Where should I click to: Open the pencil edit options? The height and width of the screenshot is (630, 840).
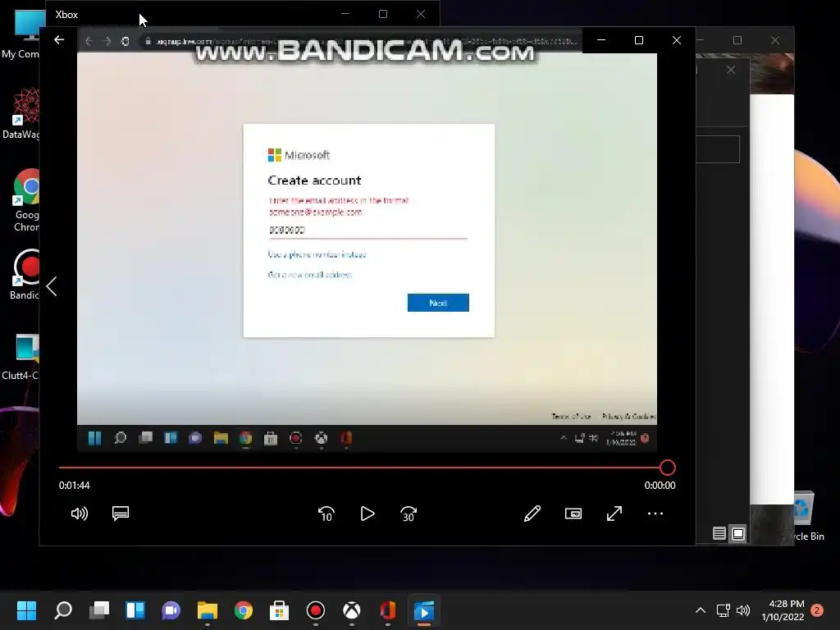532,514
